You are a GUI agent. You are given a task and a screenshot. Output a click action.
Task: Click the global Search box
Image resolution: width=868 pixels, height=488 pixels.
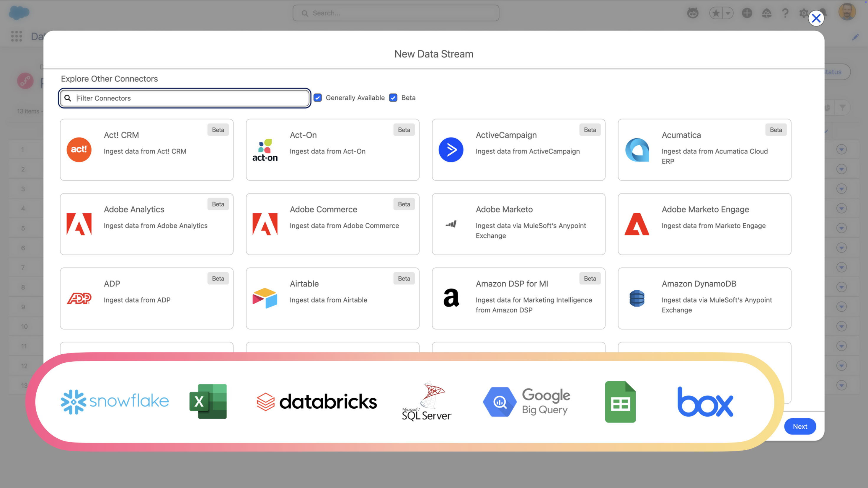click(x=396, y=13)
